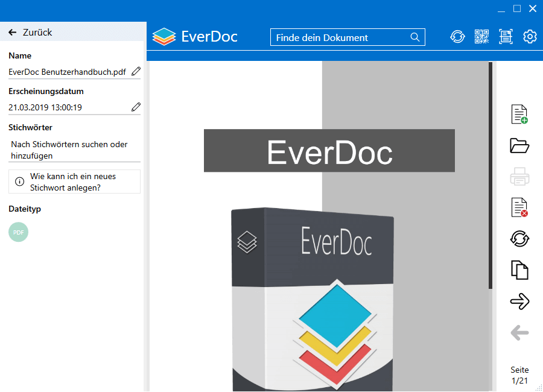Go back using the Zurück button
This screenshot has height=392, width=543.
pos(25,32)
